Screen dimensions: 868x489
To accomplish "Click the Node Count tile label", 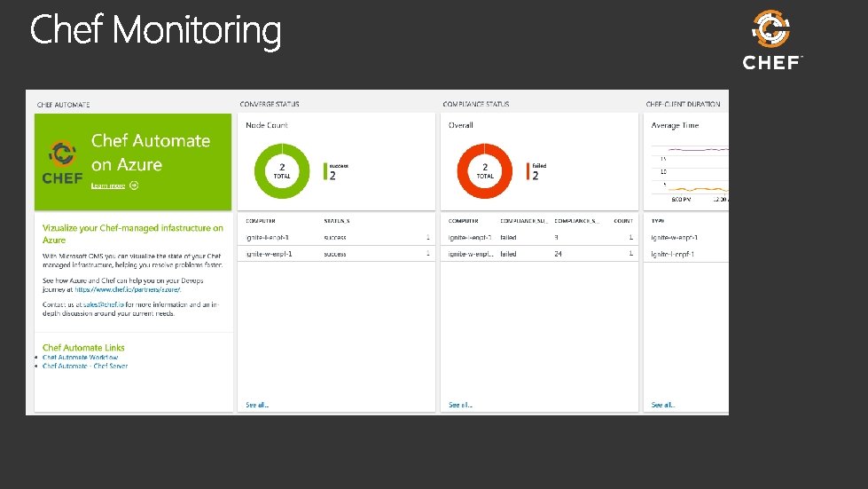I will click(x=267, y=125).
